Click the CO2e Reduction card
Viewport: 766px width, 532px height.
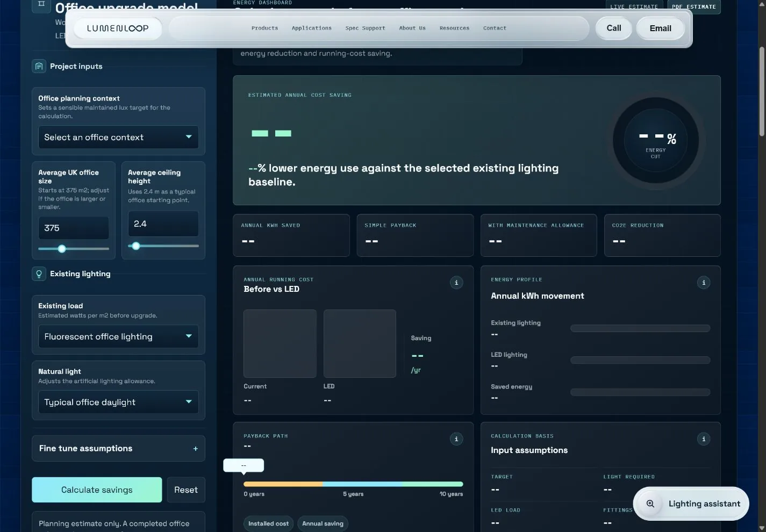662,235
